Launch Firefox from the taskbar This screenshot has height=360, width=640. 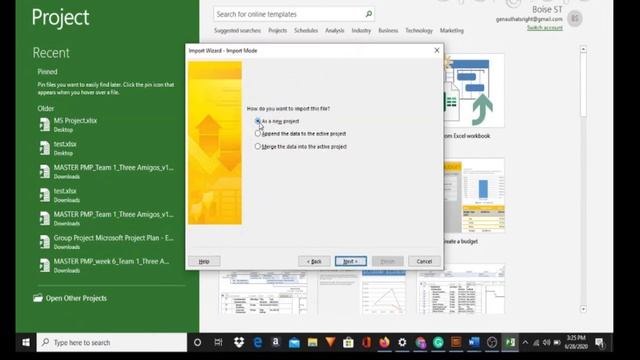pos(384,342)
